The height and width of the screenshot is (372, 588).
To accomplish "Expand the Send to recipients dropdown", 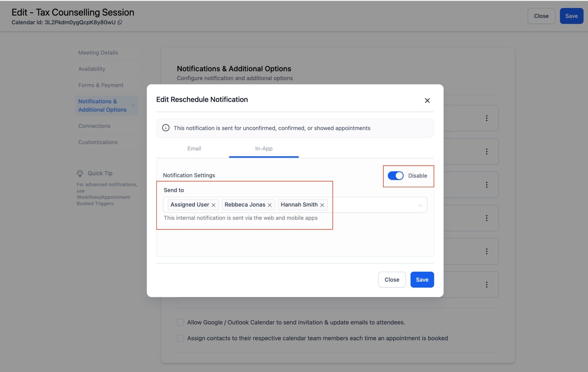I will [420, 205].
